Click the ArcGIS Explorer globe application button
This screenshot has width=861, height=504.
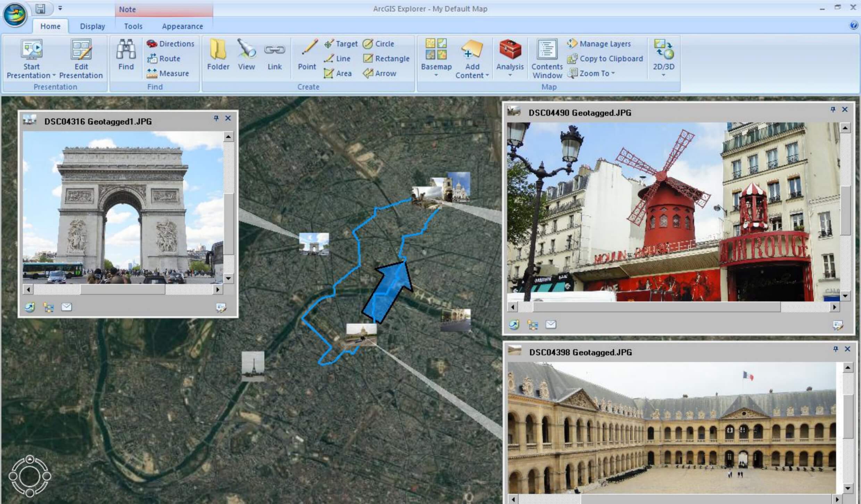[x=15, y=15]
